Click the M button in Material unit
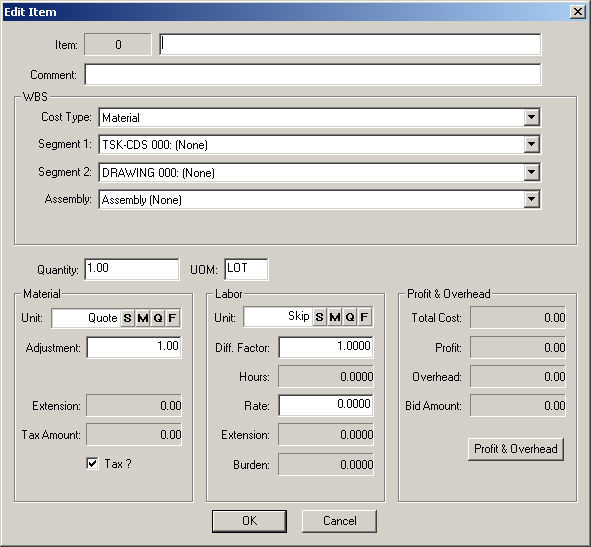The width and height of the screenshot is (591, 547). (142, 318)
